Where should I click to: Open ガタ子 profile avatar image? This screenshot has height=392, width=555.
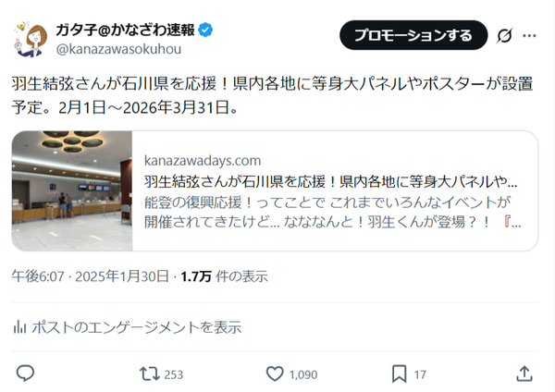point(31,39)
